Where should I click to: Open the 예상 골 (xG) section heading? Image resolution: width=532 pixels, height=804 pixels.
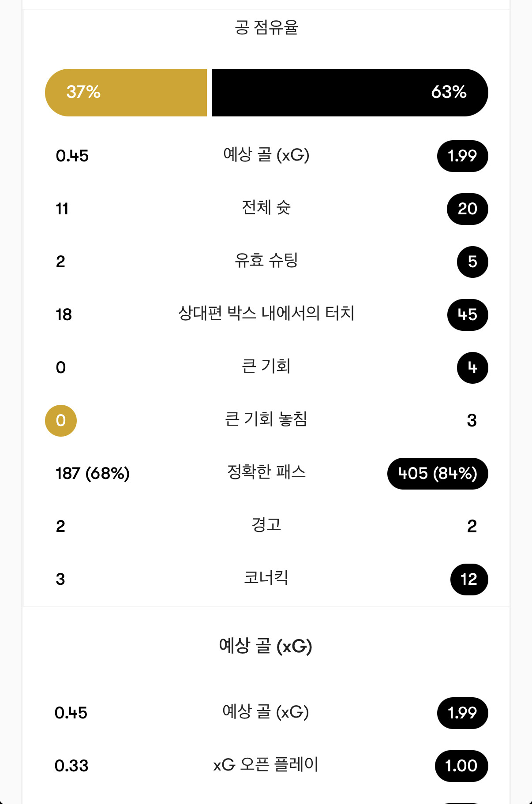(266, 647)
